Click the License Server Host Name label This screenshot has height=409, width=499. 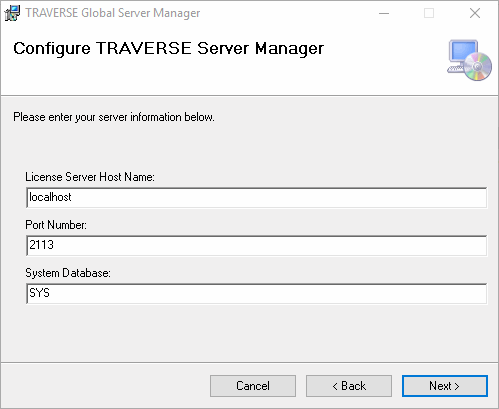(x=90, y=177)
